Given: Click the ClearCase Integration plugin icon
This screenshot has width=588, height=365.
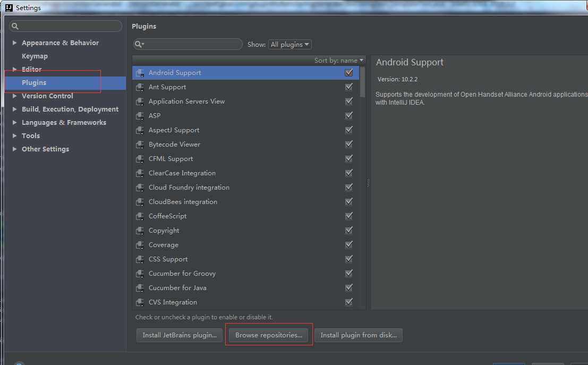Looking at the screenshot, I should (140, 173).
